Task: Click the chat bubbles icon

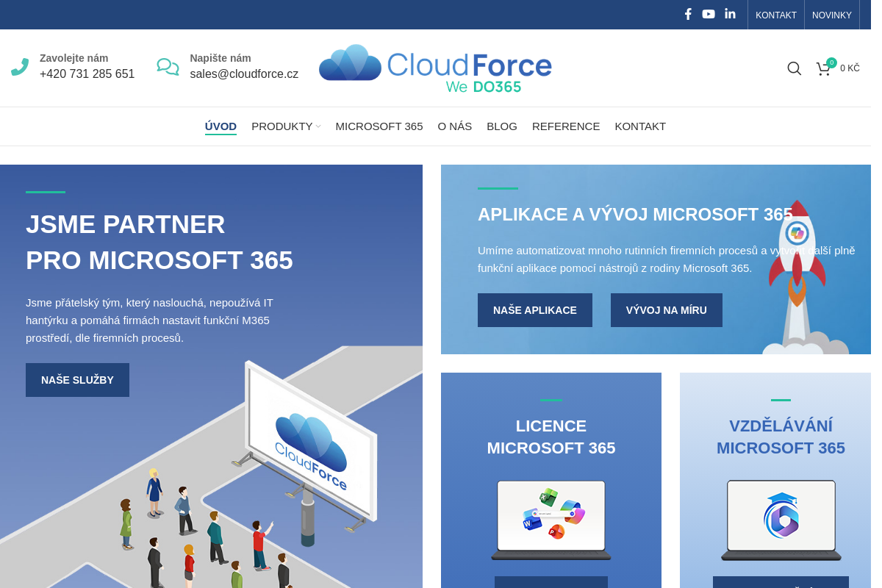Action: [168, 67]
